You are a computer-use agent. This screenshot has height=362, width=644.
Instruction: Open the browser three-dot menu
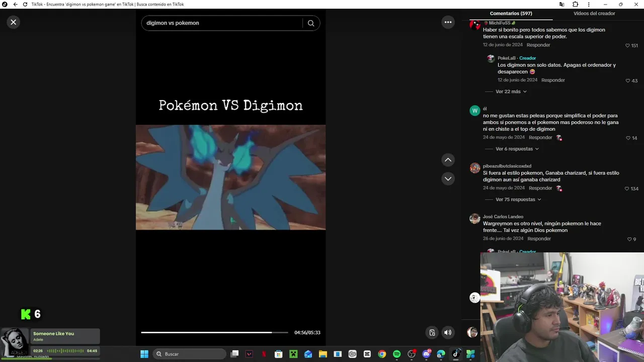pos(589,4)
